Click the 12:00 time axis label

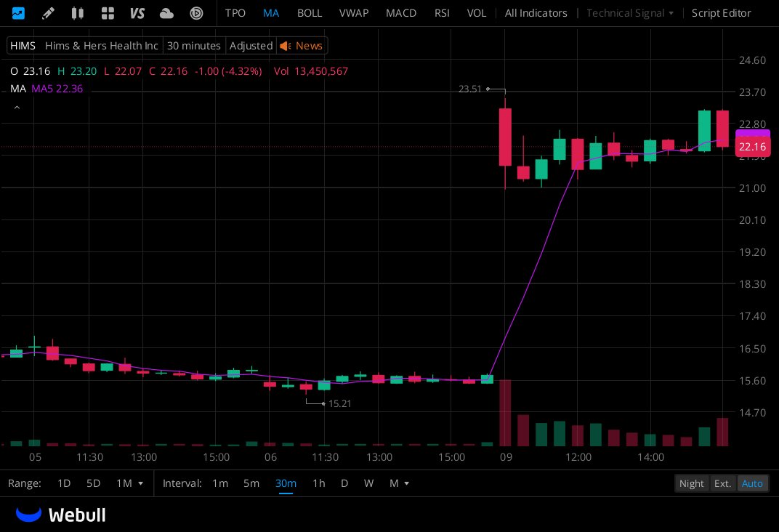[x=578, y=457]
